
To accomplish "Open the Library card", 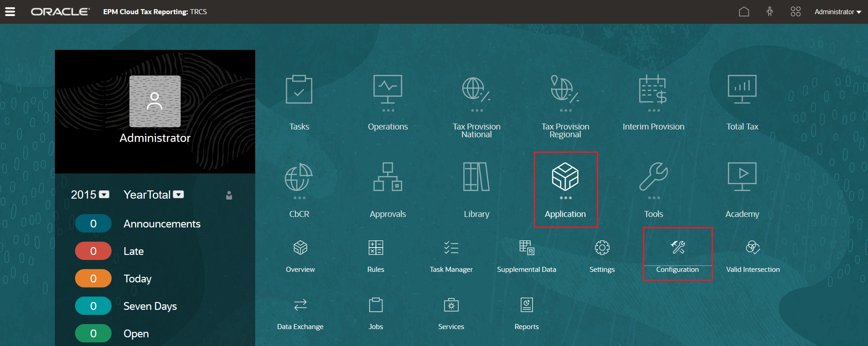I will (x=477, y=190).
